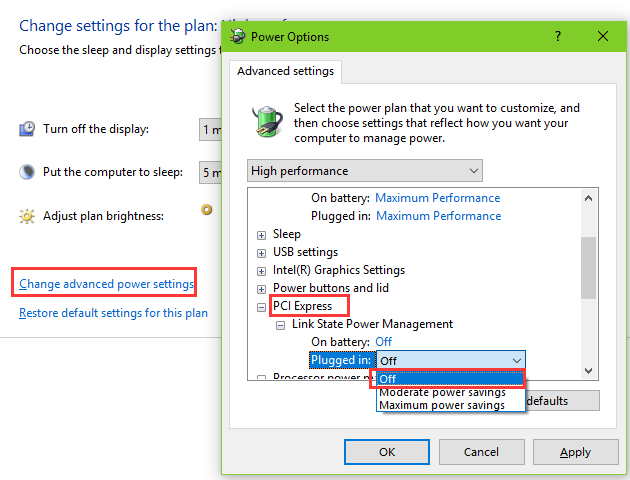This screenshot has width=630, height=480.
Task: Choose Maximum power savings option
Action: (442, 405)
